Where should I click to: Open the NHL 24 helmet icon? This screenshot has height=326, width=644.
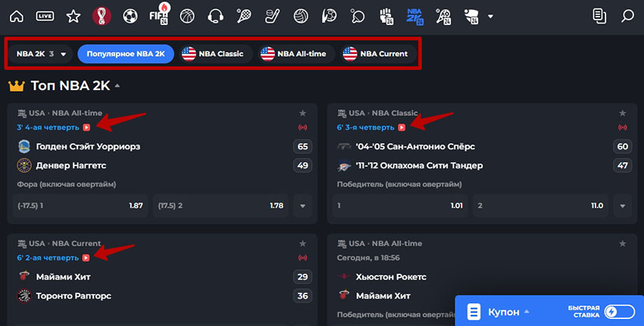[471, 17]
